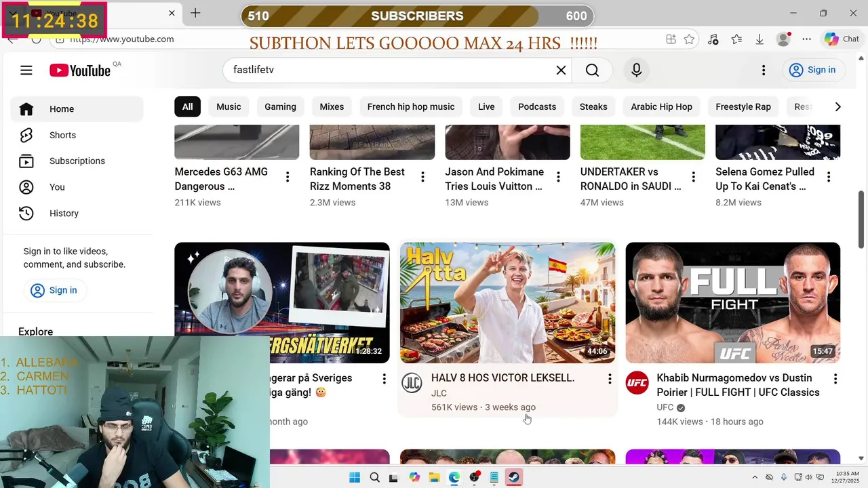Show hidden system tray icons chevron
868x488 pixels.
[x=755, y=477]
